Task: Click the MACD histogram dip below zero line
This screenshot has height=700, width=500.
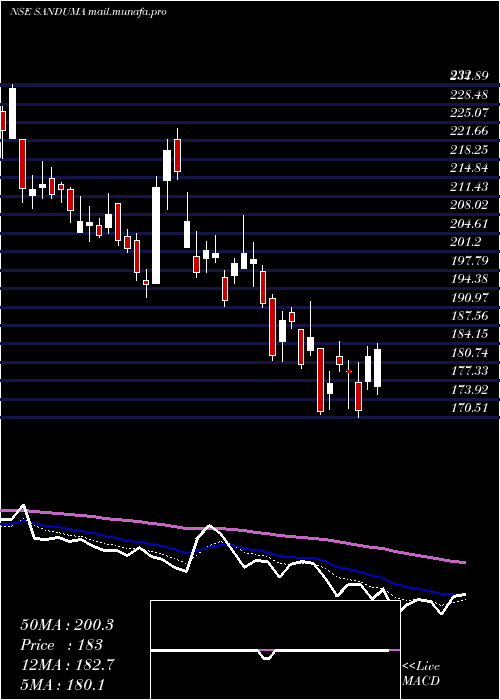Action: (x=267, y=654)
